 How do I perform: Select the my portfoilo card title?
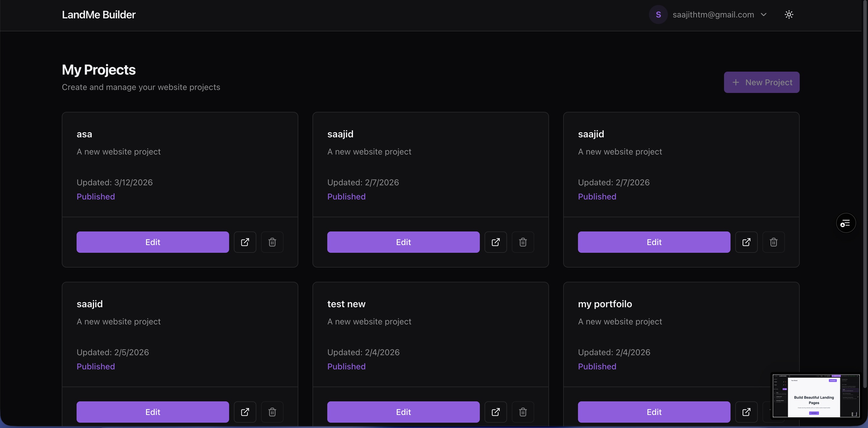coord(605,304)
